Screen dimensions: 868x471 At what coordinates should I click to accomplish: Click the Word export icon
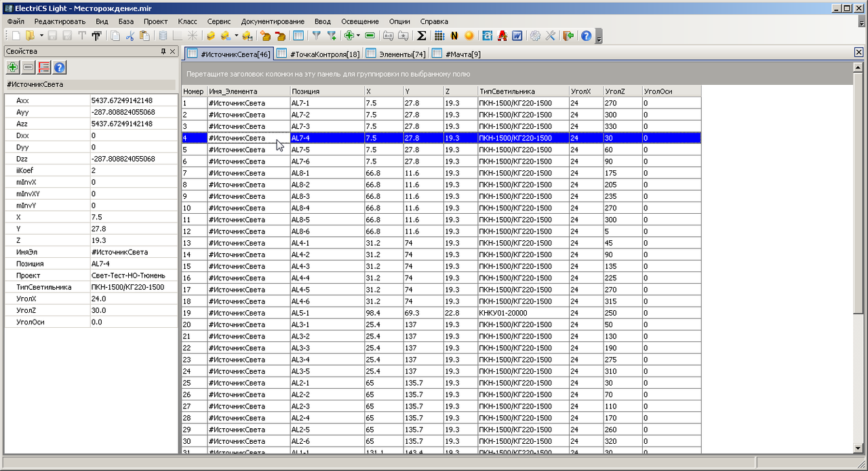(517, 35)
